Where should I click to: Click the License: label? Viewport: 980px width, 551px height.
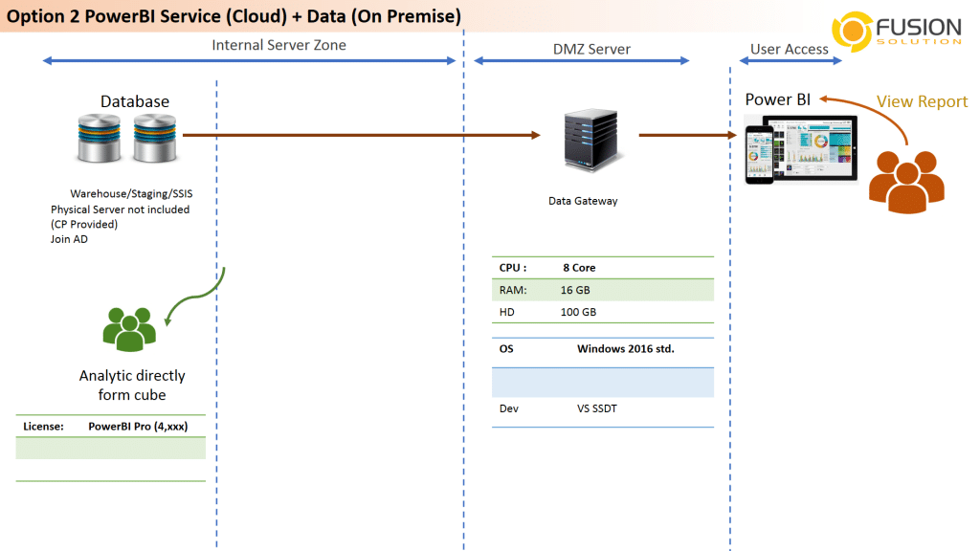[x=44, y=426]
